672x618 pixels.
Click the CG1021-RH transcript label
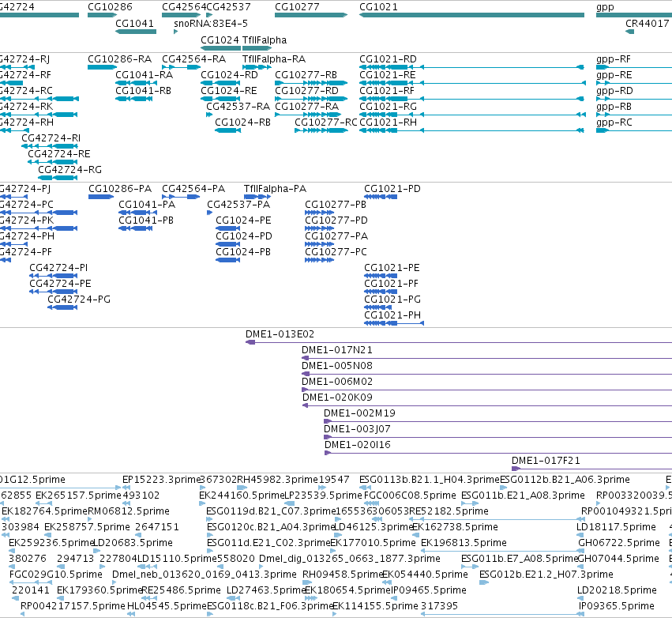[388, 122]
